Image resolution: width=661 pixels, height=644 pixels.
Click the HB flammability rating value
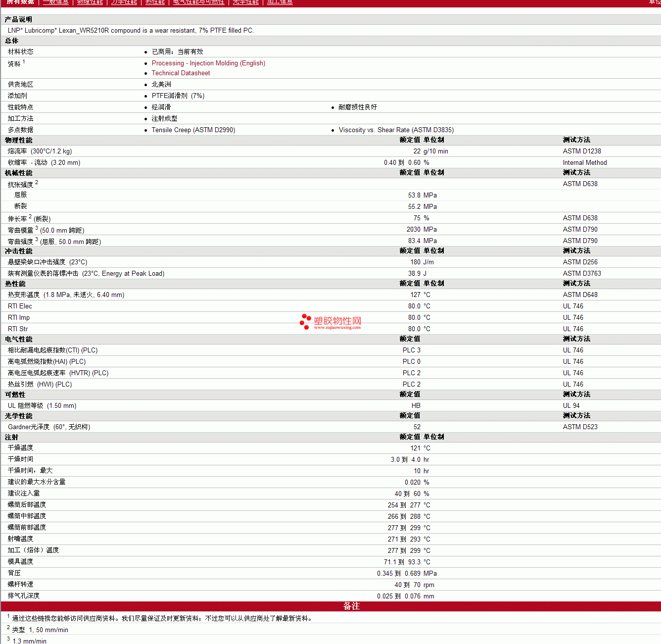tap(416, 406)
